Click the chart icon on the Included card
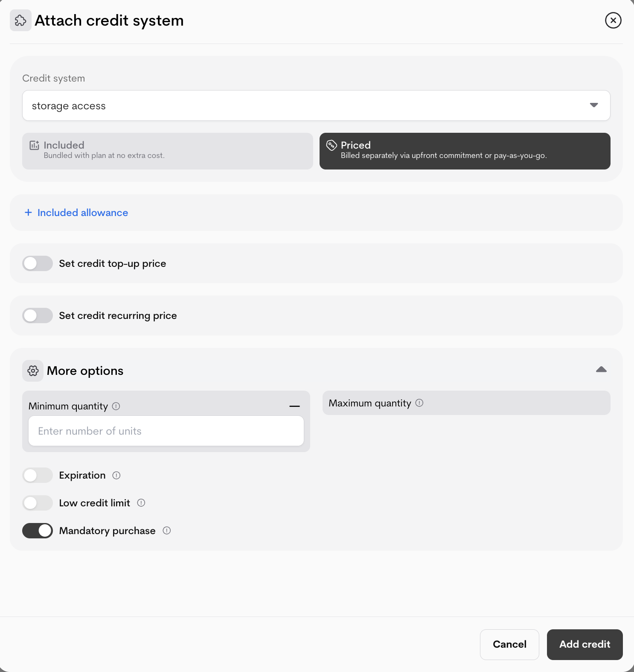The height and width of the screenshot is (672, 634). click(34, 145)
